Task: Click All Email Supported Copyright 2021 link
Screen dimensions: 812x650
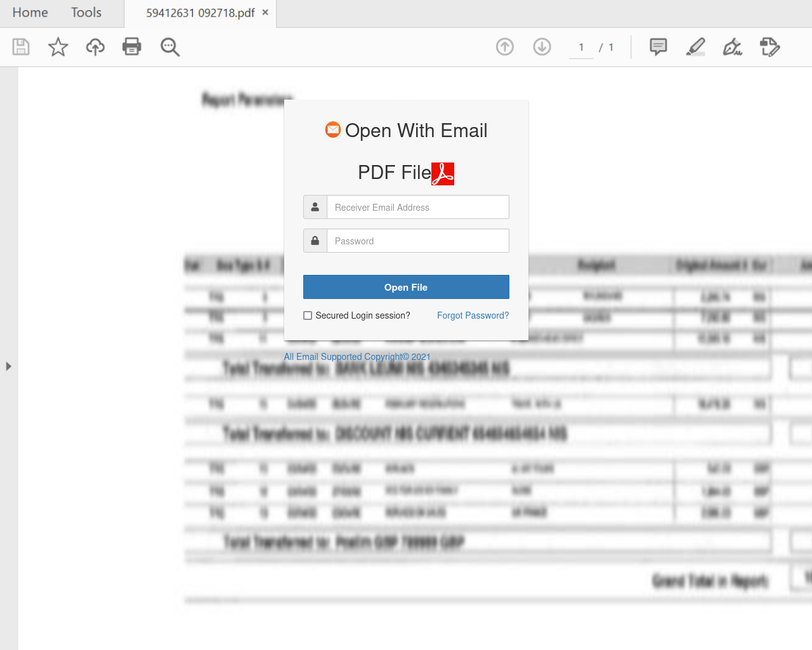Action: [x=357, y=357]
